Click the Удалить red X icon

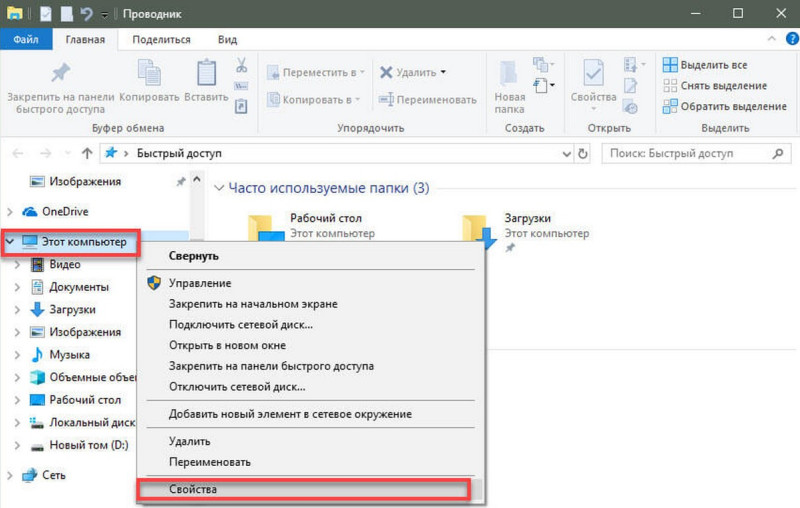coord(386,72)
